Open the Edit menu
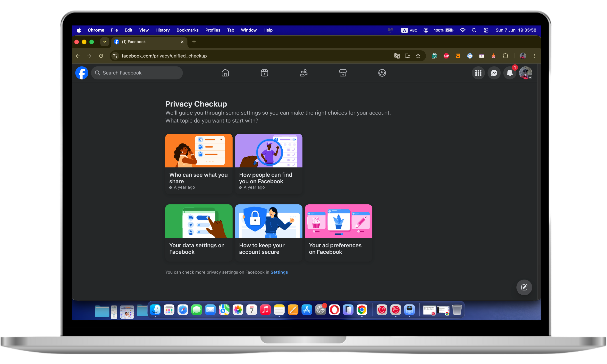Viewport: 607px width, 364px height. (x=128, y=30)
